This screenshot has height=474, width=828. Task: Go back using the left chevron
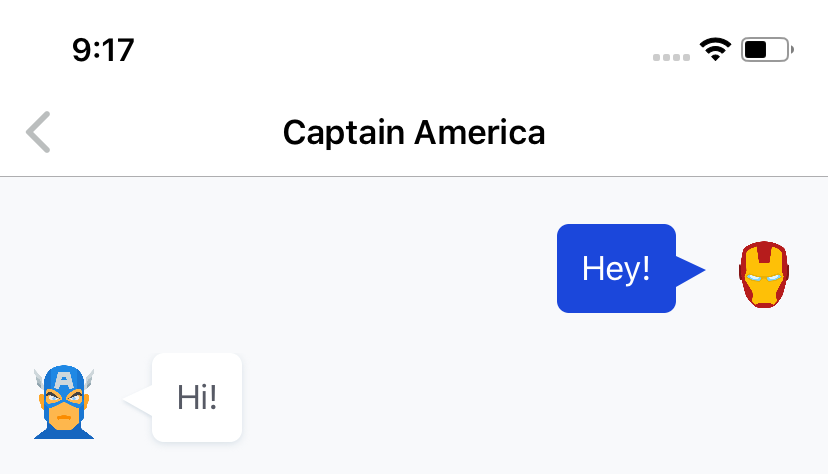[x=38, y=132]
